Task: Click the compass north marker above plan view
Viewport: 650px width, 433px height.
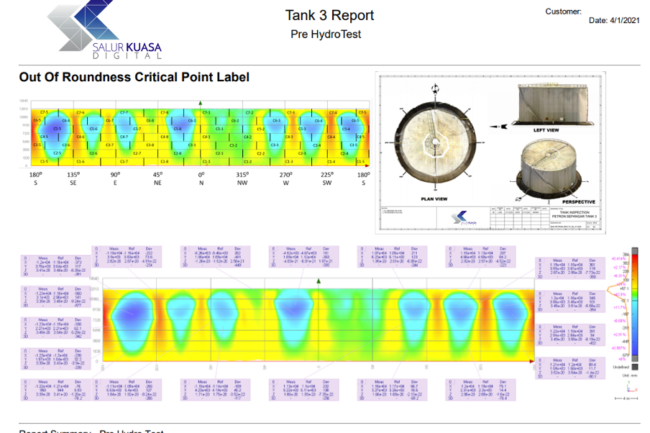Action: point(435,85)
